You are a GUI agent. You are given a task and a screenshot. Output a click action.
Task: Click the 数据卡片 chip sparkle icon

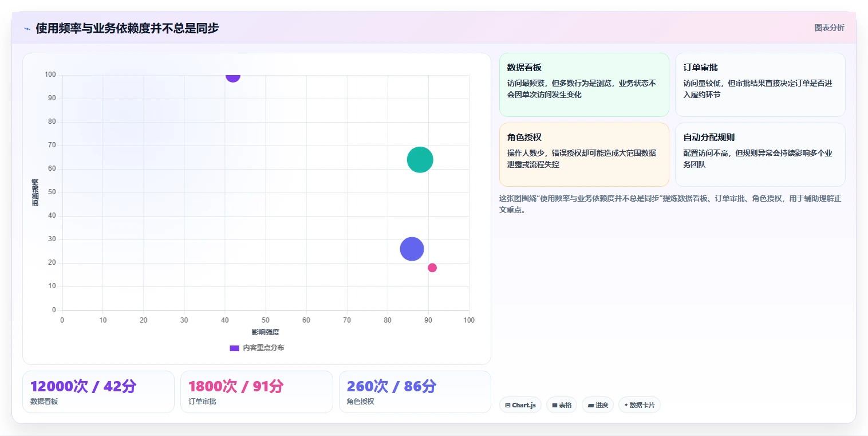[626, 405]
